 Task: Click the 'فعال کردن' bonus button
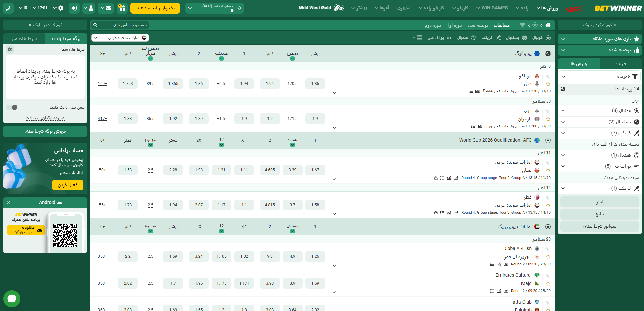point(68,185)
